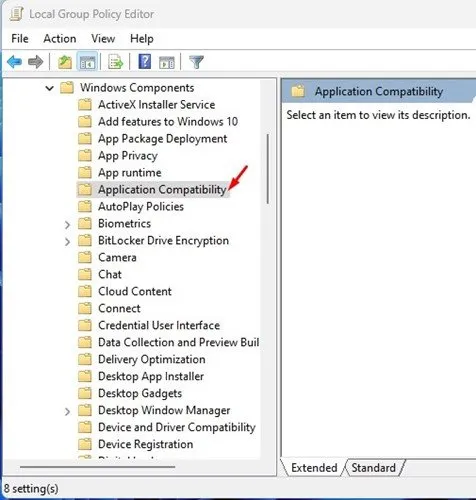Select Device Registration folder

click(145, 444)
